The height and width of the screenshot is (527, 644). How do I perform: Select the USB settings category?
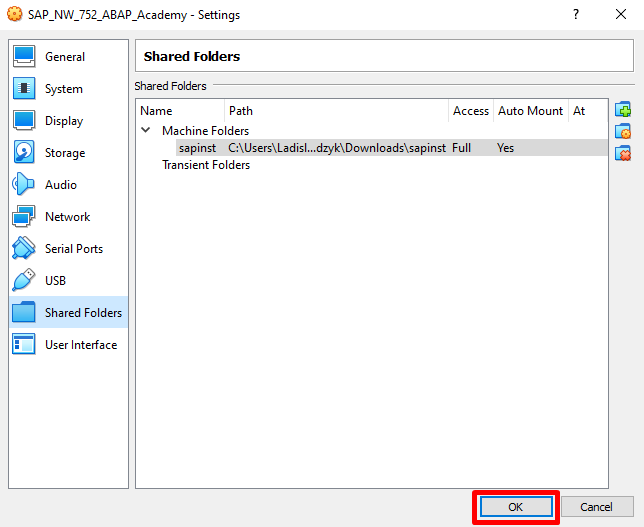[x=68, y=281]
